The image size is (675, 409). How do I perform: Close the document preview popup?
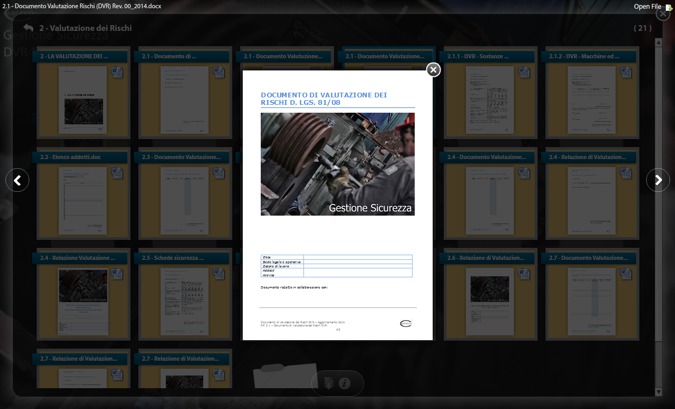pos(433,69)
